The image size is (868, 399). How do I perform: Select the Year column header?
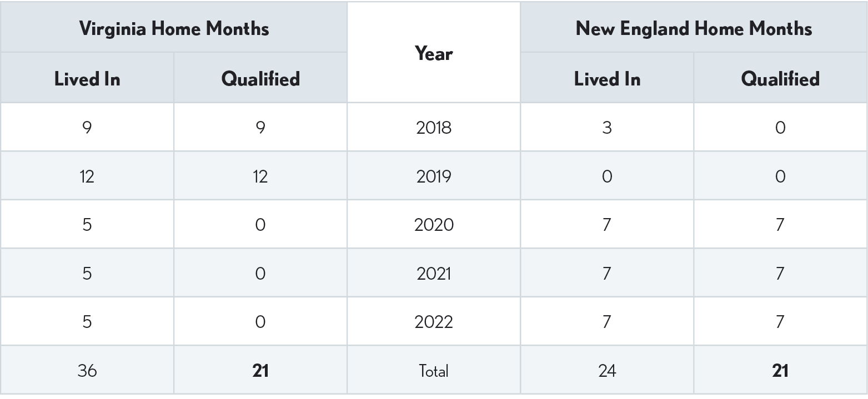pos(434,54)
